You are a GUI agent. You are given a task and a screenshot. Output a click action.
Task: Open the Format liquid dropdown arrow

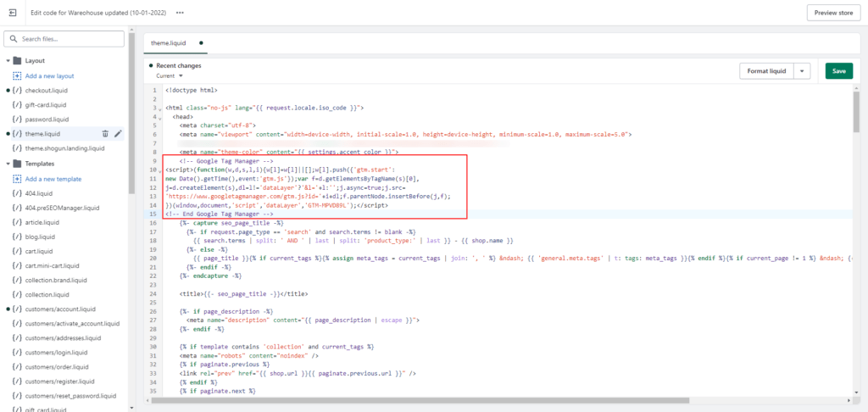[802, 71]
